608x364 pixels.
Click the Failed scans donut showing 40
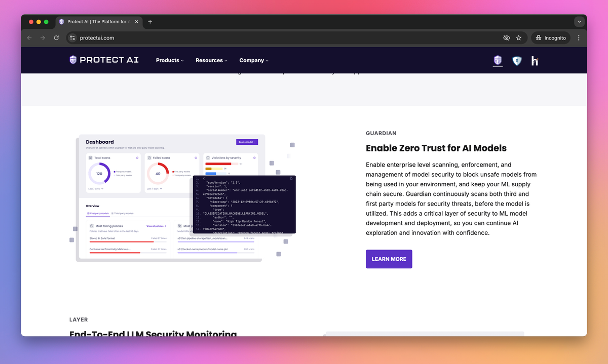coord(158,174)
